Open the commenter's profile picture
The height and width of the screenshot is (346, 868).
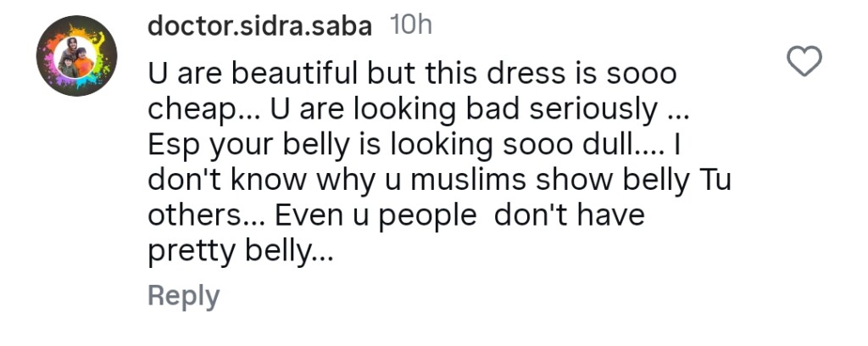pyautogui.click(x=76, y=56)
